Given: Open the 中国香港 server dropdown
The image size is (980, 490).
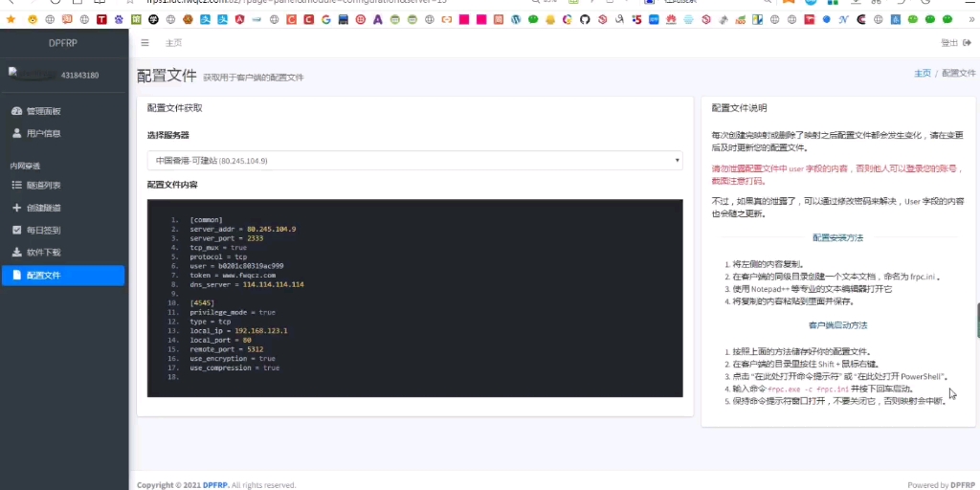Looking at the screenshot, I should click(415, 161).
